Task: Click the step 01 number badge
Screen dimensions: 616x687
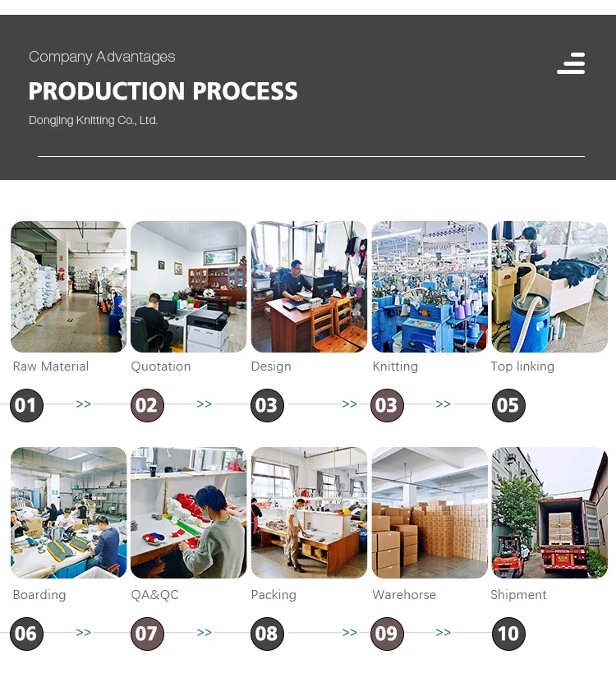Action: click(x=27, y=405)
